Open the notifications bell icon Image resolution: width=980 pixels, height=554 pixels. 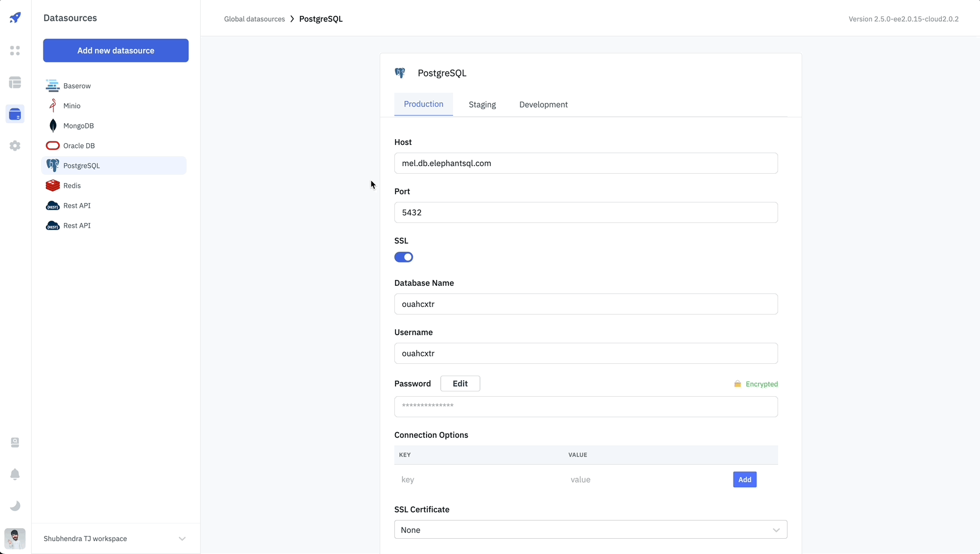tap(15, 474)
